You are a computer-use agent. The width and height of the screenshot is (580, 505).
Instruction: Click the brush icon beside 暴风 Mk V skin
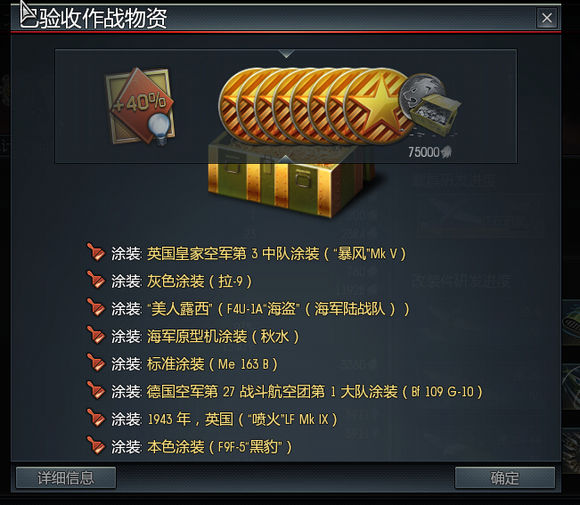tap(95, 253)
